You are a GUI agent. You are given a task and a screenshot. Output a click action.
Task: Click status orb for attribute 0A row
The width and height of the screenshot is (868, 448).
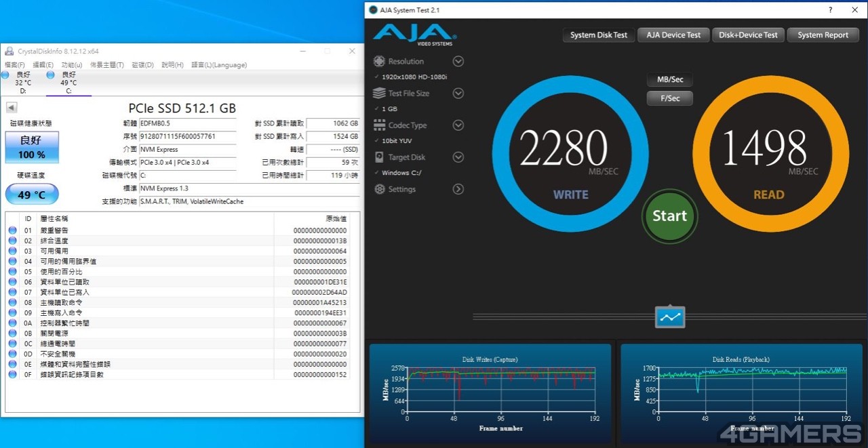pos(12,323)
